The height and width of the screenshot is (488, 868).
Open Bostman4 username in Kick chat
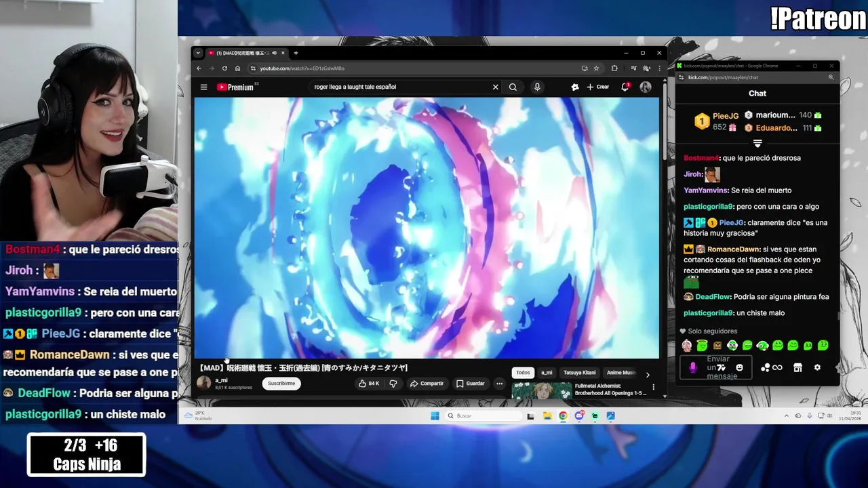tap(701, 158)
